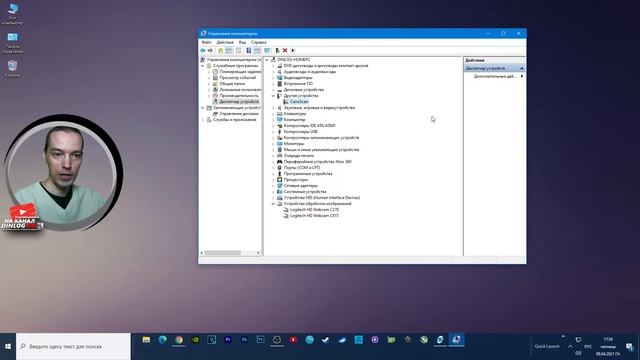Open the Recycle Bin desktop icon
Screen dimensions: 640x360
12,69
